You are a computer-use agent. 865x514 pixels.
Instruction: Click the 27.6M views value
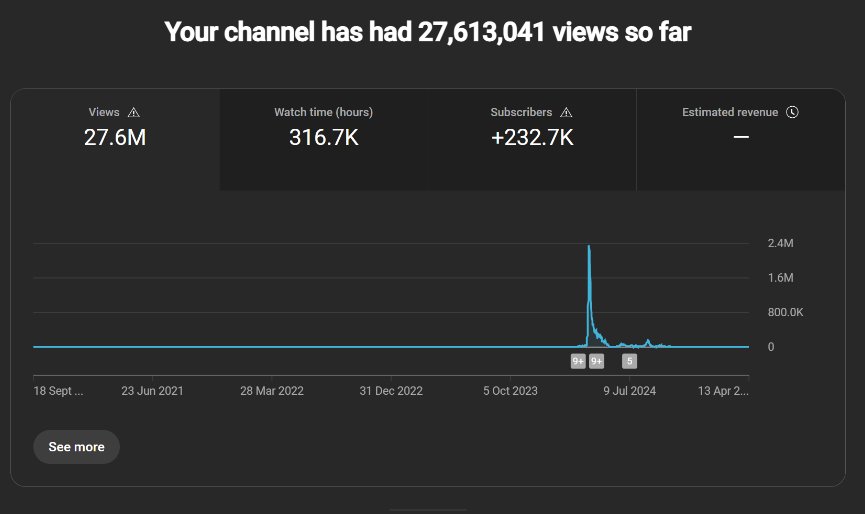[115, 137]
